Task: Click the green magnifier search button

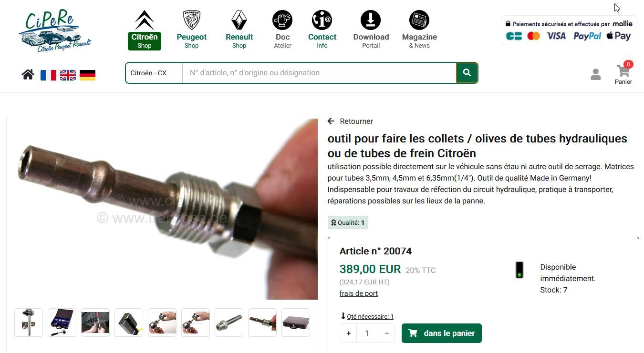Action: click(467, 73)
